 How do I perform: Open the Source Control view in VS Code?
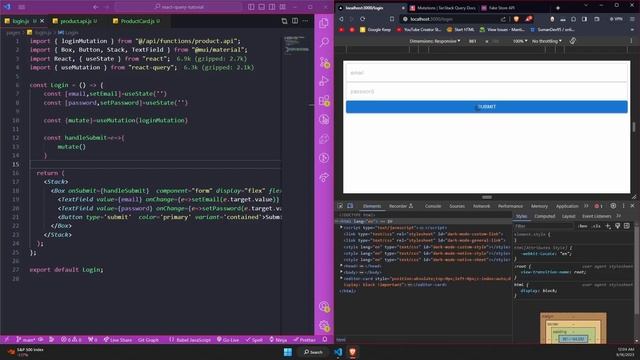pyautogui.click(x=324, y=62)
